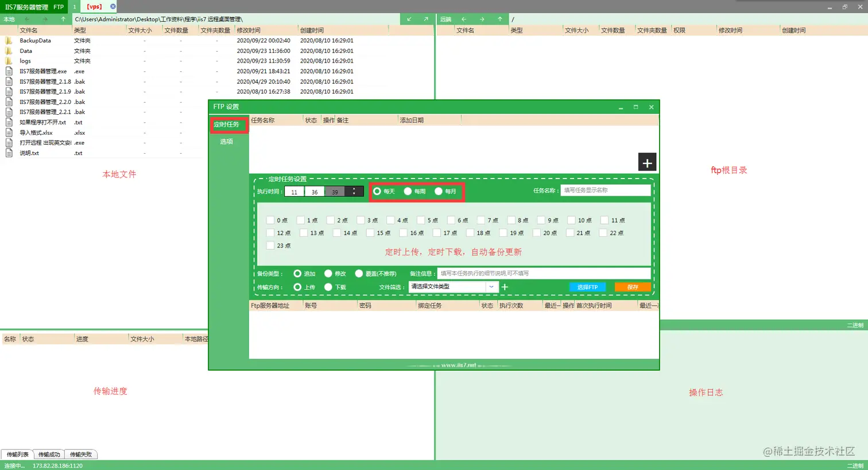Screen dimensions: 868x470
Task: Click the orange 保存 button
Action: click(633, 287)
